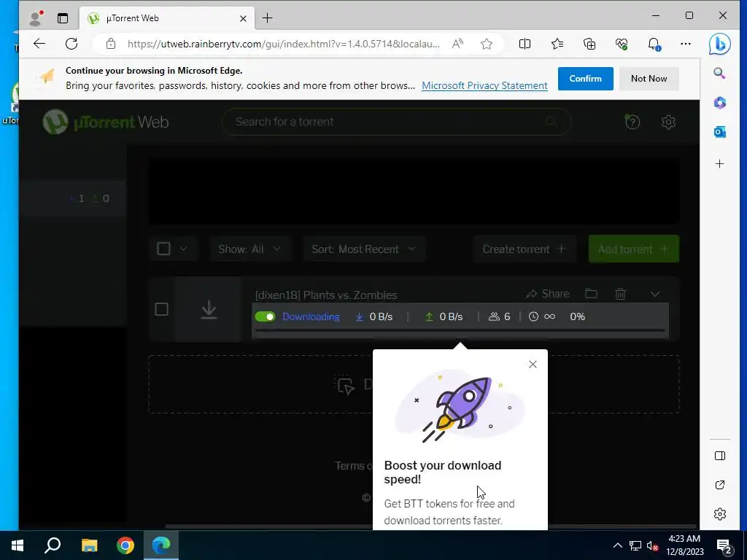Open the µTorrent Web help icon

[632, 122]
